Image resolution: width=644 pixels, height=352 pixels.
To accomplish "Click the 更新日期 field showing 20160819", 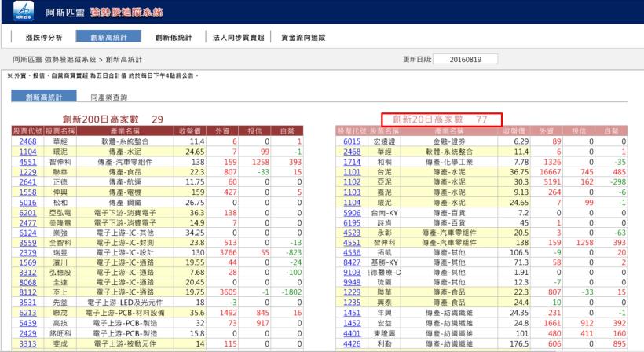I will [465, 59].
